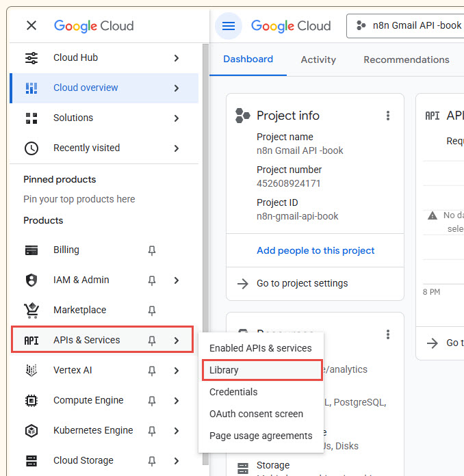
Task: Click Add people to this project link
Action: [x=315, y=250]
